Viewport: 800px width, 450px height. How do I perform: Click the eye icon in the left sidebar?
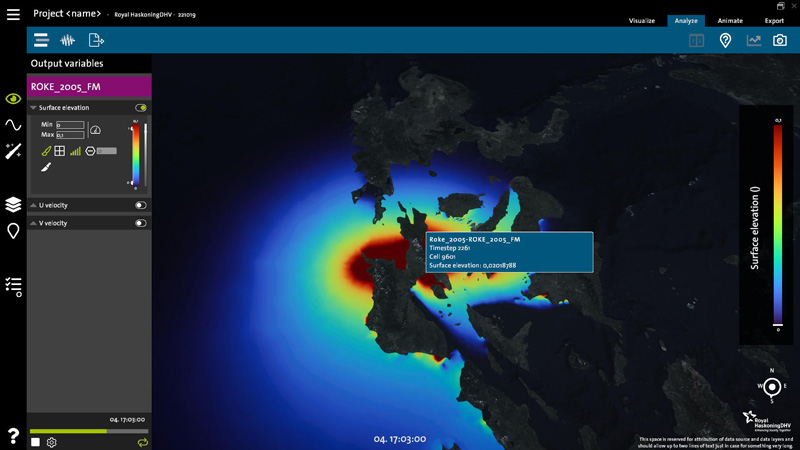pyautogui.click(x=13, y=98)
